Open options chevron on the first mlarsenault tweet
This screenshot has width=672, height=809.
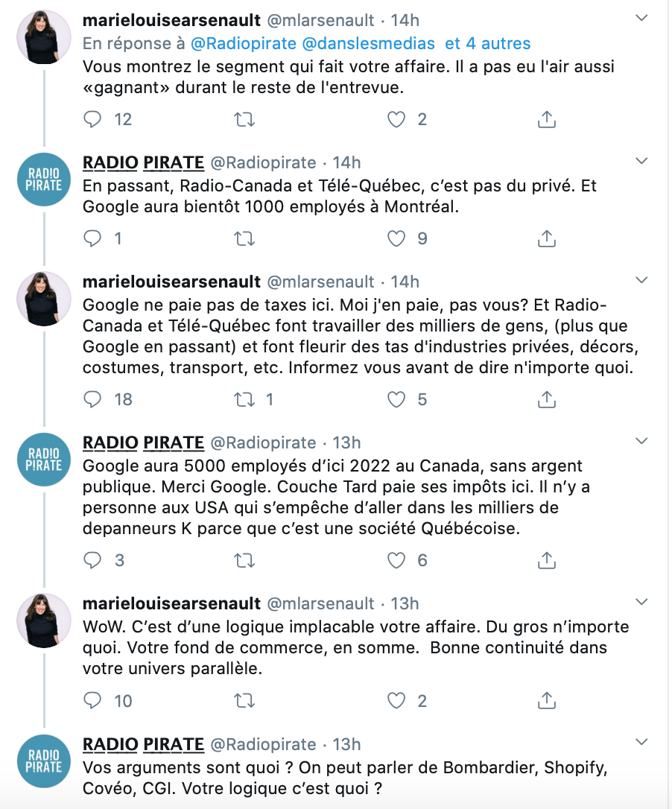(x=641, y=18)
